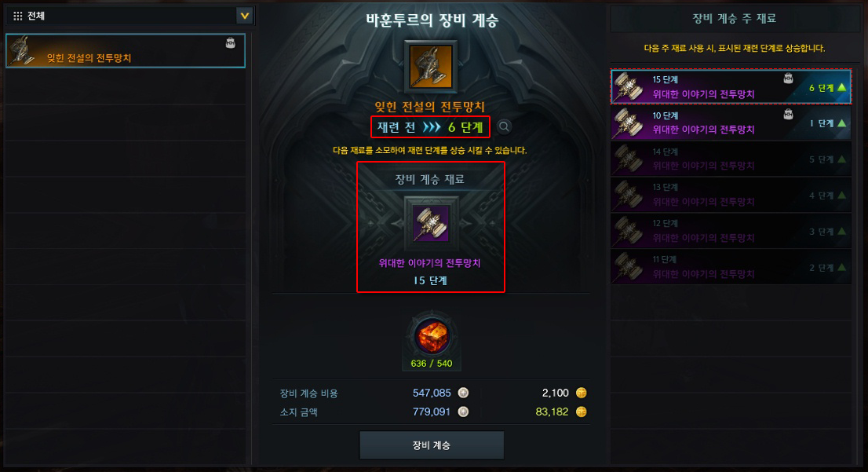
Task: Click the lock icon on 잊힌 전설의 전투망치 list entry
Action: tap(230, 43)
